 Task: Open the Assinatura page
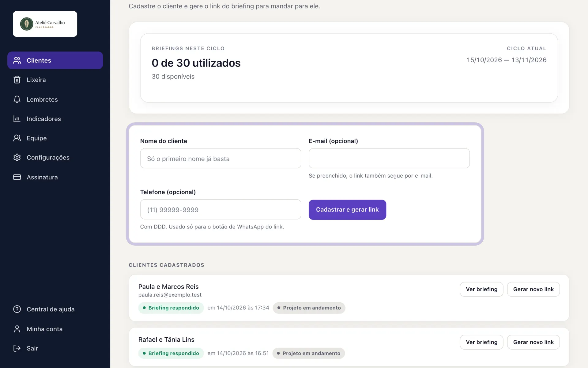(x=55, y=177)
